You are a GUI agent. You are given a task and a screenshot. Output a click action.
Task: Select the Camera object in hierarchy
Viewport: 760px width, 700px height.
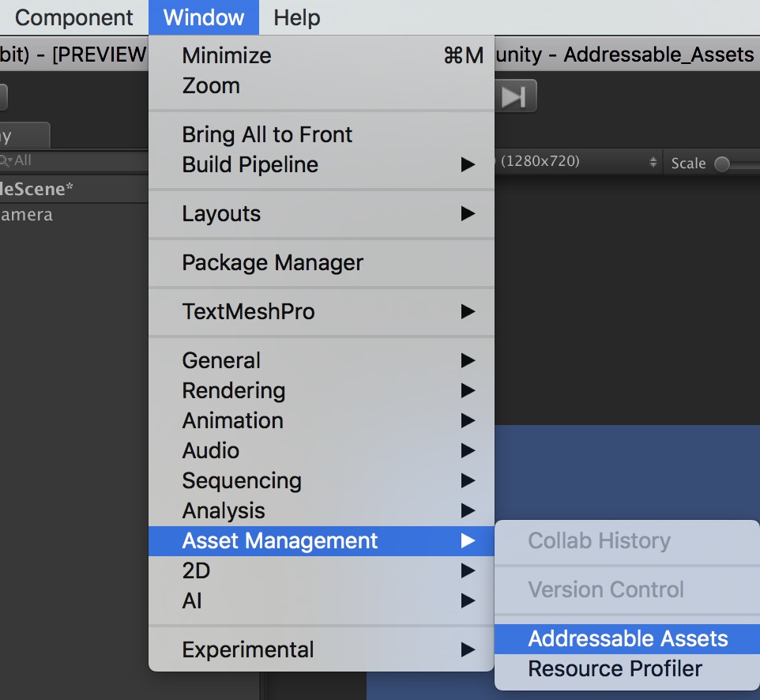pos(27,214)
